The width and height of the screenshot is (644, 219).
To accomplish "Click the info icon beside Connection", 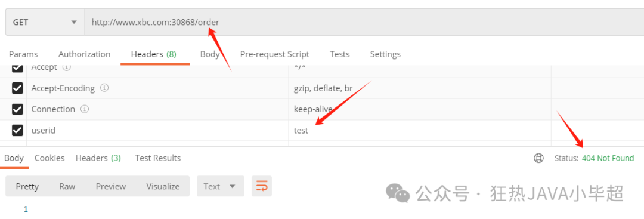I will [85, 109].
